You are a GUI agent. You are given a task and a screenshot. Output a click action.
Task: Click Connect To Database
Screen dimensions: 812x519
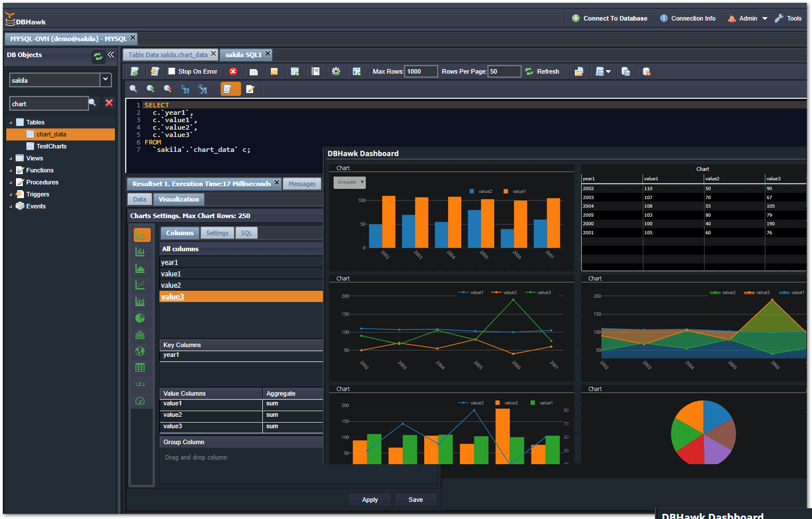pyautogui.click(x=610, y=18)
